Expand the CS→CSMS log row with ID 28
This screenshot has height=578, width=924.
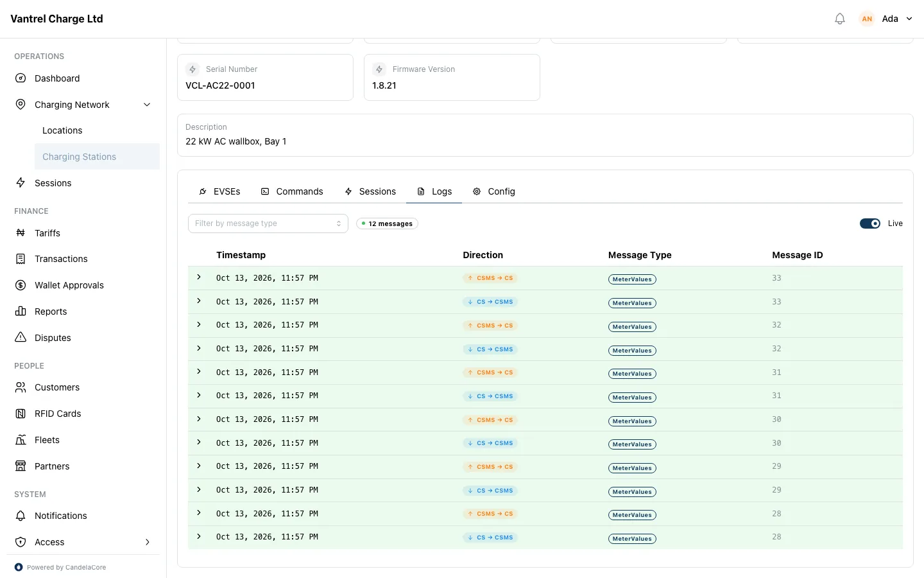(x=199, y=537)
